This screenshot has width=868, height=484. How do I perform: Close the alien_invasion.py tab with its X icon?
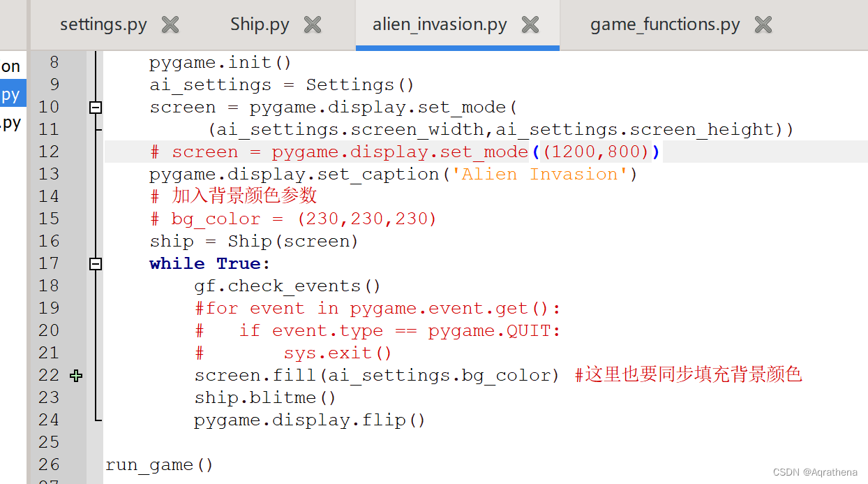point(530,24)
